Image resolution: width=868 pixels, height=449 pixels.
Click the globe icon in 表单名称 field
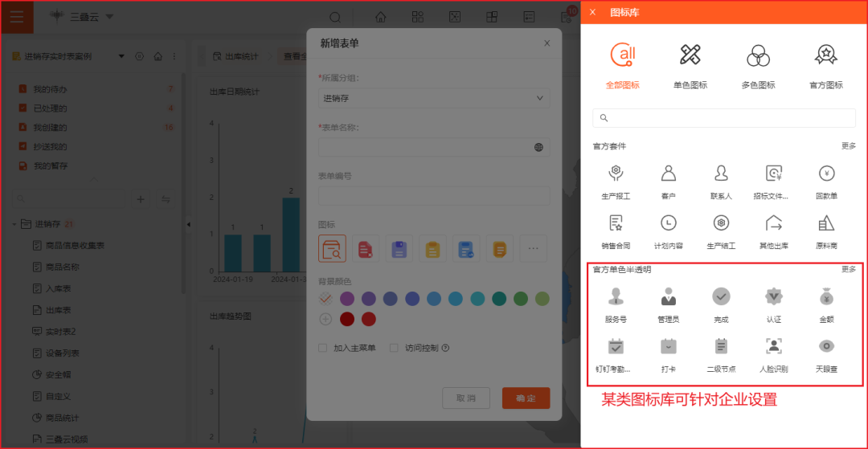538,147
